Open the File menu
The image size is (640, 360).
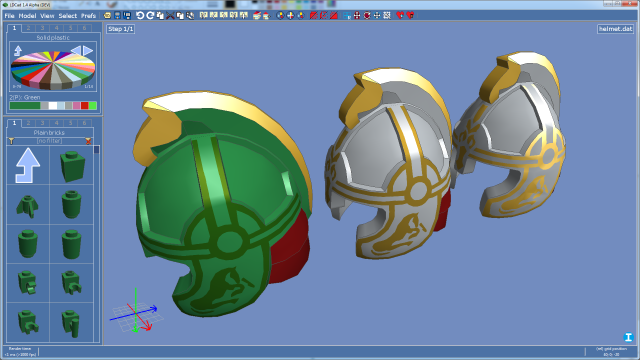pyautogui.click(x=9, y=16)
